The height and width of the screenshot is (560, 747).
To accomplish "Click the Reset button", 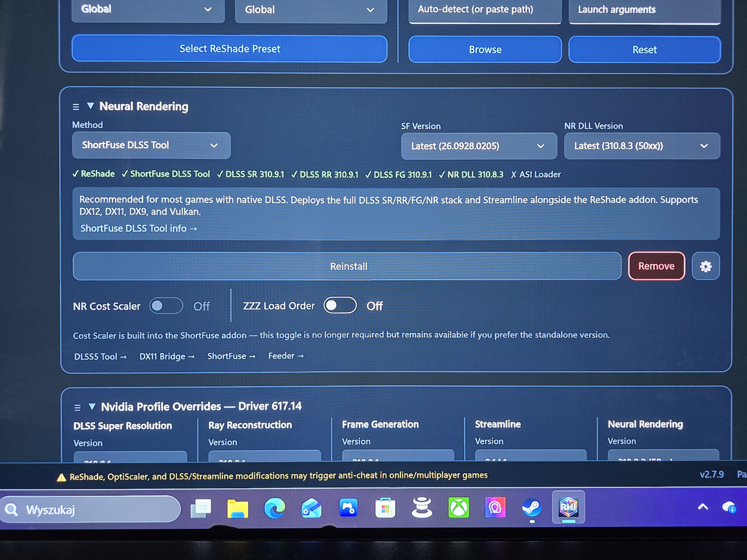I will (x=644, y=50).
